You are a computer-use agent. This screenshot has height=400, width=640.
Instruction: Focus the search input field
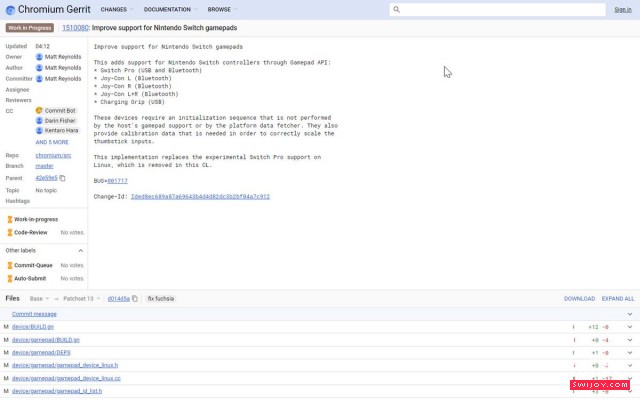click(x=497, y=9)
